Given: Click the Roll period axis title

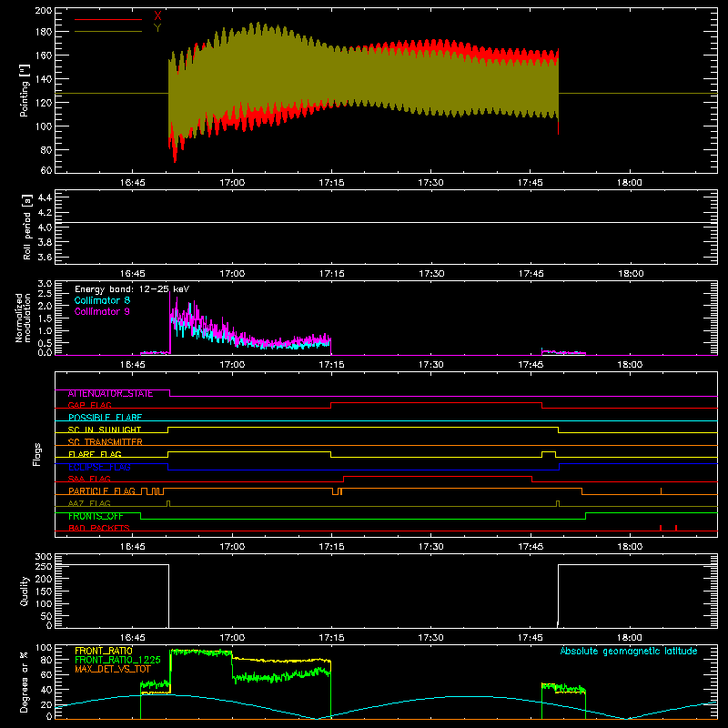Looking at the screenshot, I should [27, 227].
